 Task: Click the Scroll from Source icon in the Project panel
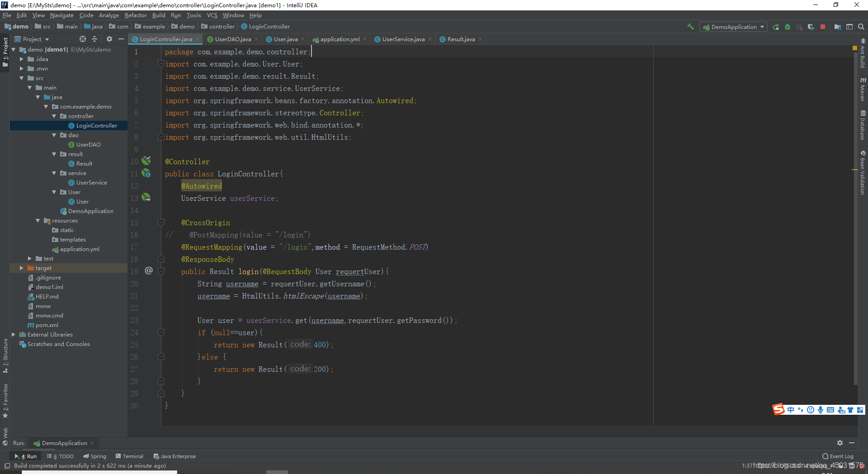tap(82, 39)
